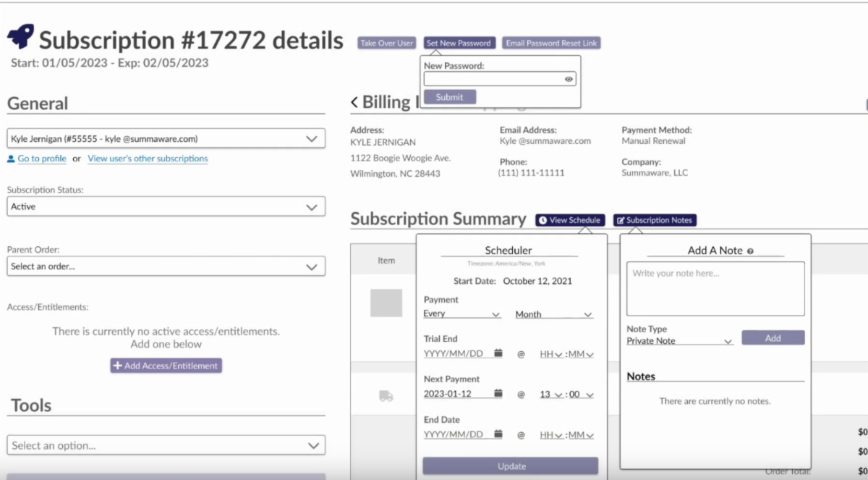868x480 pixels.
Task: Click the help icon beside Add A Note
Action: click(x=750, y=251)
